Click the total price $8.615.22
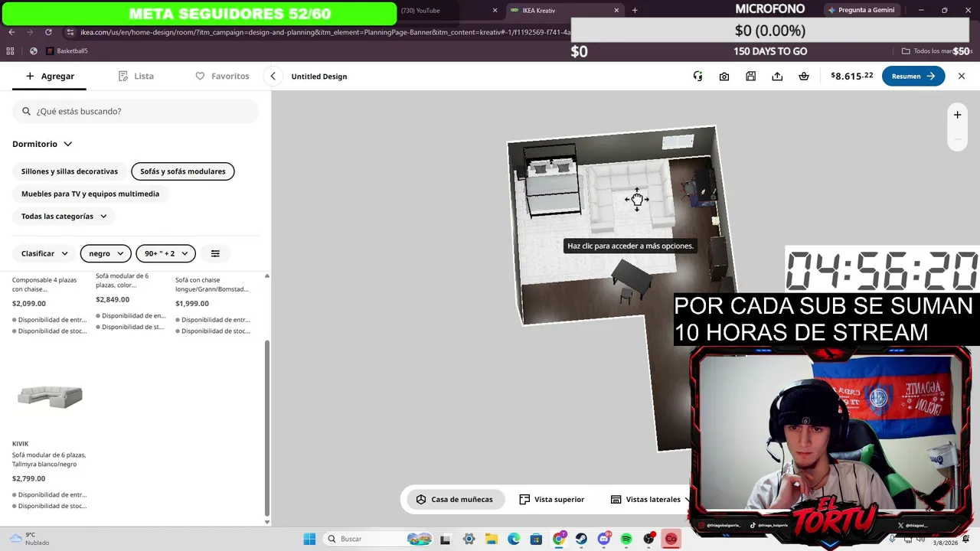Viewport: 980px width, 551px height. [x=852, y=76]
